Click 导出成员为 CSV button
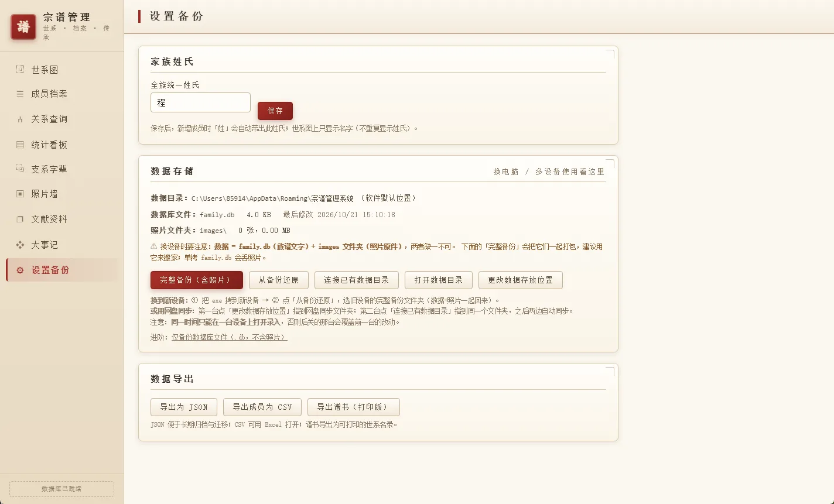This screenshot has width=834, height=504. click(262, 407)
